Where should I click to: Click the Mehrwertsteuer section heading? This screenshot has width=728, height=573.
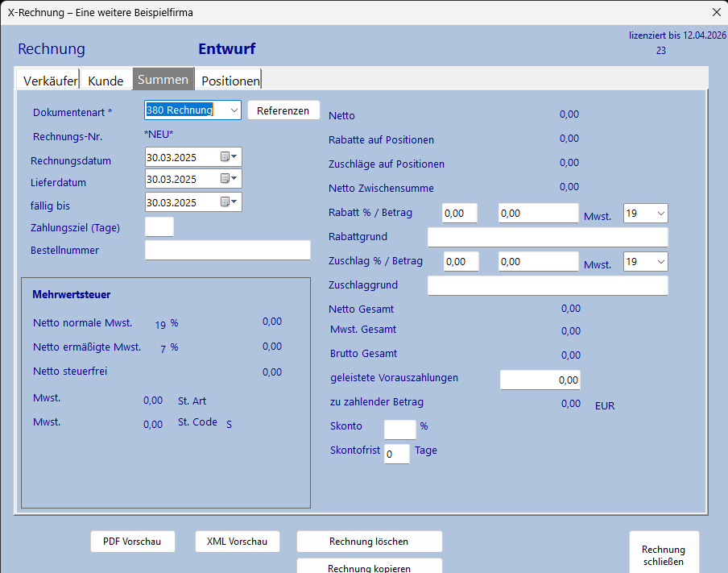point(72,295)
